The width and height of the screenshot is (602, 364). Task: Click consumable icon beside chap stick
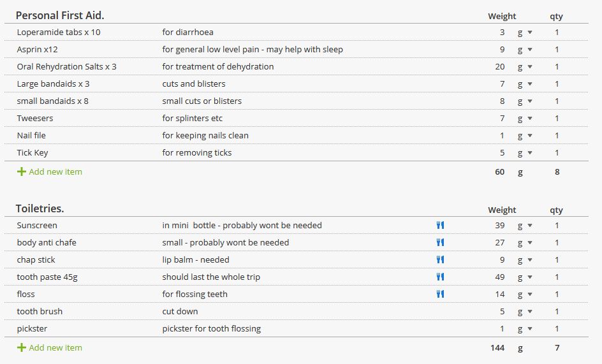coord(440,259)
